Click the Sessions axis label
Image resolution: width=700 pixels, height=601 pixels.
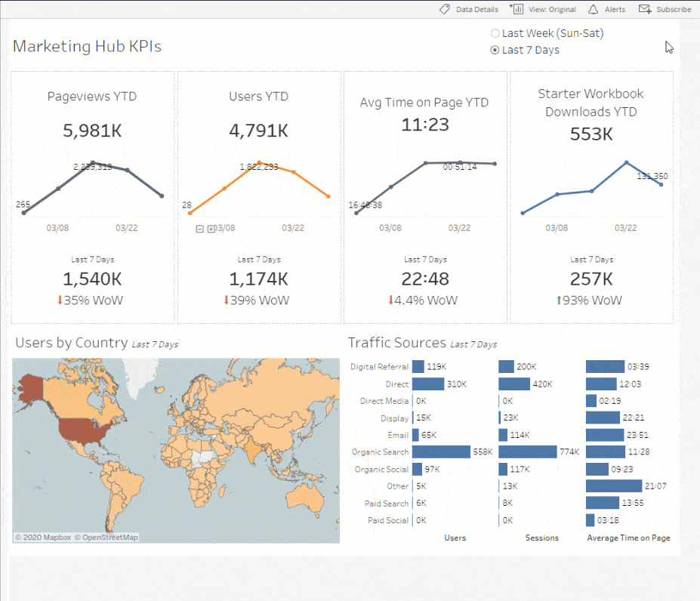coord(542,538)
